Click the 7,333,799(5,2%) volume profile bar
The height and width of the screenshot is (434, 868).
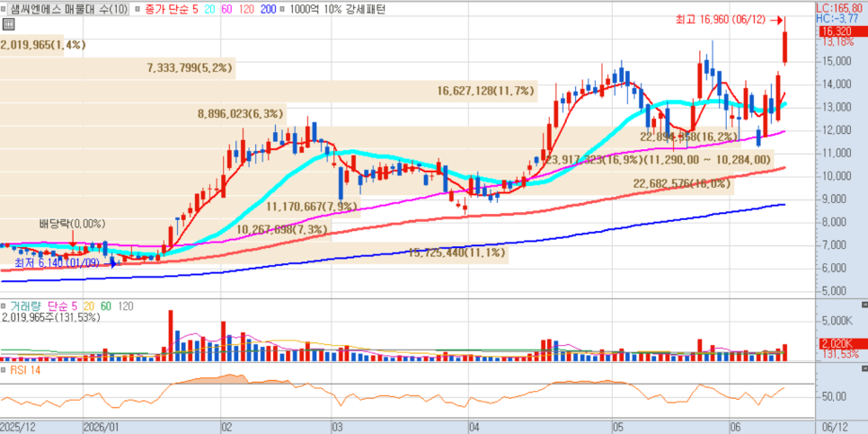[118, 68]
